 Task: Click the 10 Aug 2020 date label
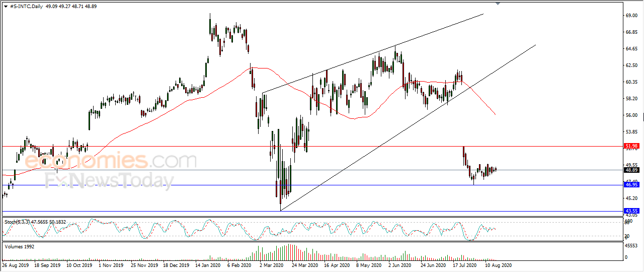point(498,265)
